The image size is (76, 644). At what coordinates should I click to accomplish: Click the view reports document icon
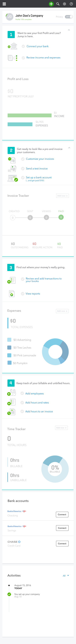tap(12, 294)
